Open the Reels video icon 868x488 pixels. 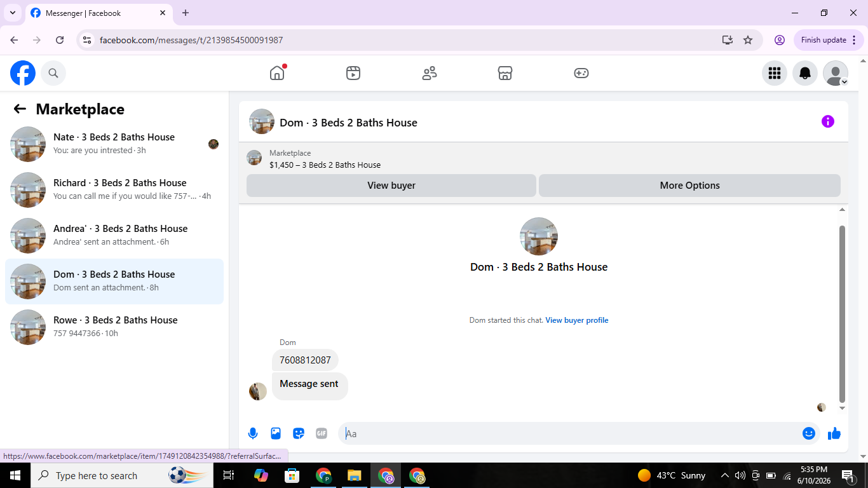tap(353, 73)
